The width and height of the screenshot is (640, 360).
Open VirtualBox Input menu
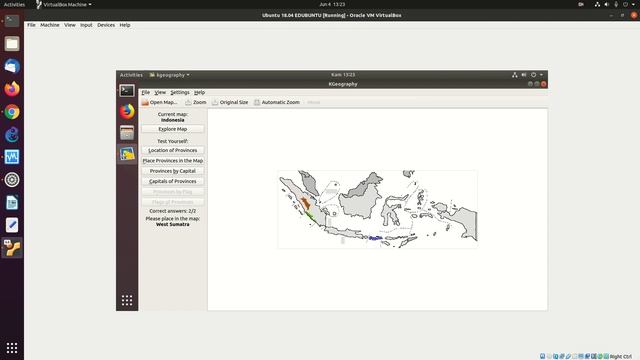[x=86, y=25]
